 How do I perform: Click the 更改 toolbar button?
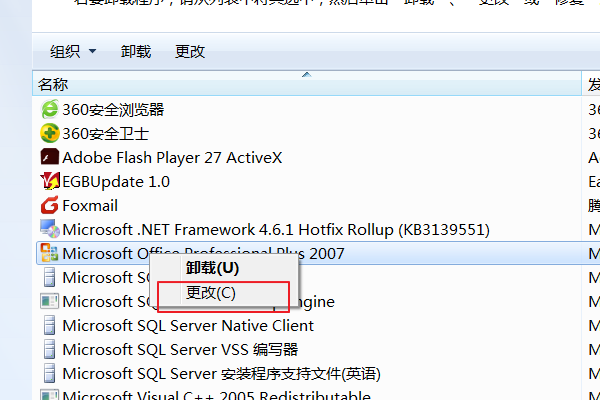tap(190, 51)
